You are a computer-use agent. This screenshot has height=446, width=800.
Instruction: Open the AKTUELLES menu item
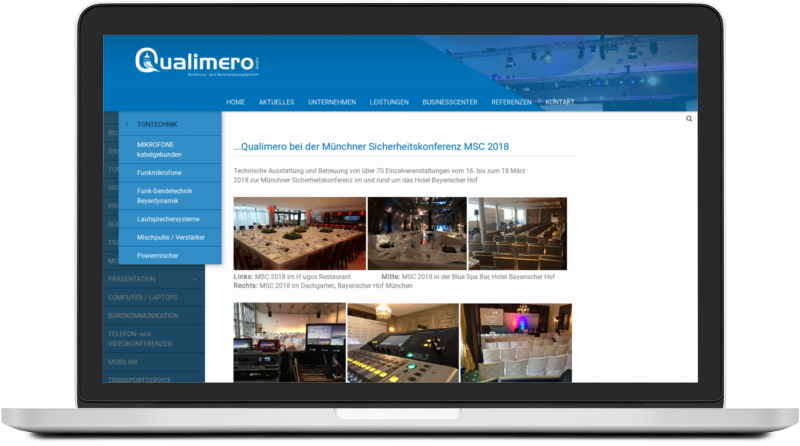(x=277, y=102)
